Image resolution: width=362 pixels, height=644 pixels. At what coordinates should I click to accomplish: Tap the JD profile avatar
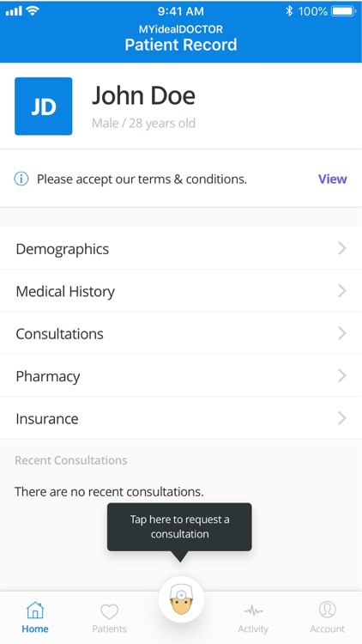[x=44, y=106]
